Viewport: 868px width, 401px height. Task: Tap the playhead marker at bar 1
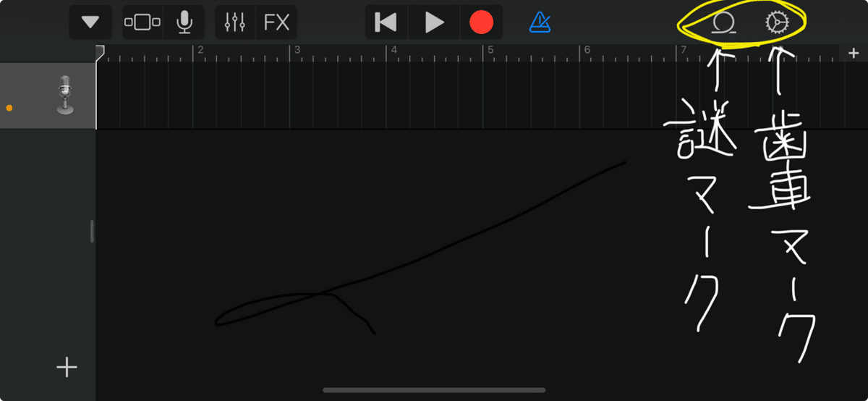point(100,53)
